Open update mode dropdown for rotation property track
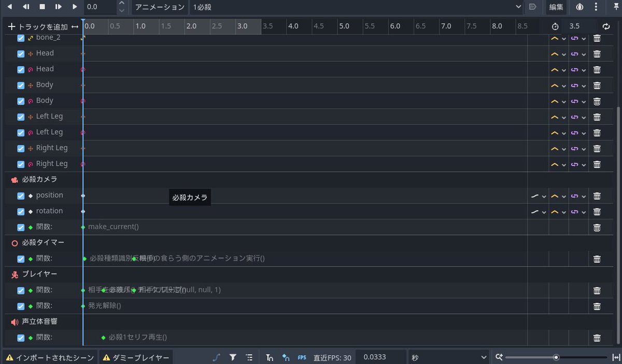 pyautogui.click(x=539, y=212)
